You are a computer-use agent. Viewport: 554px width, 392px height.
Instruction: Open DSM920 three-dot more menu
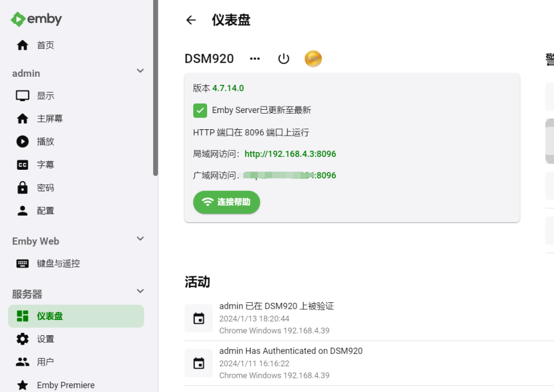point(255,58)
